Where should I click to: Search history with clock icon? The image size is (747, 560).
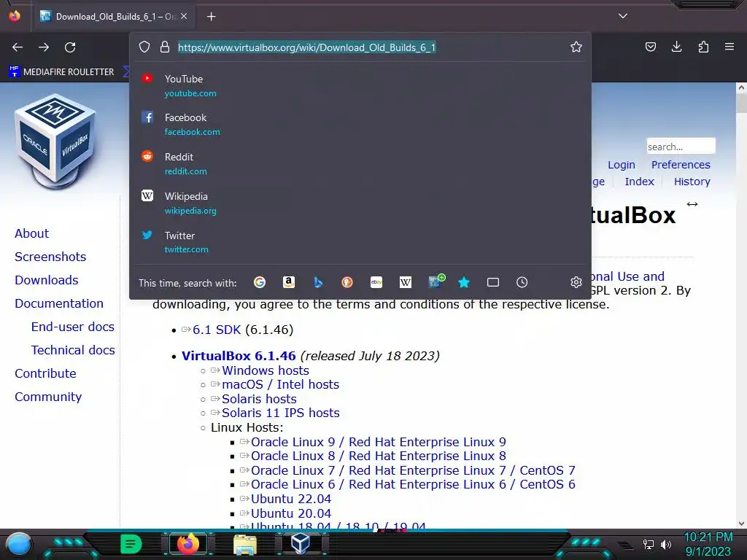pos(522,282)
